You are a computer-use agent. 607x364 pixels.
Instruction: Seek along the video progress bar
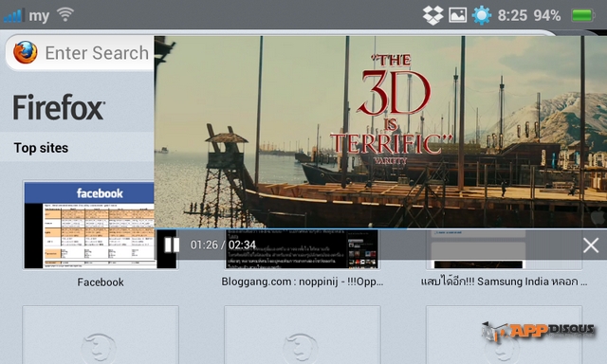point(380,228)
